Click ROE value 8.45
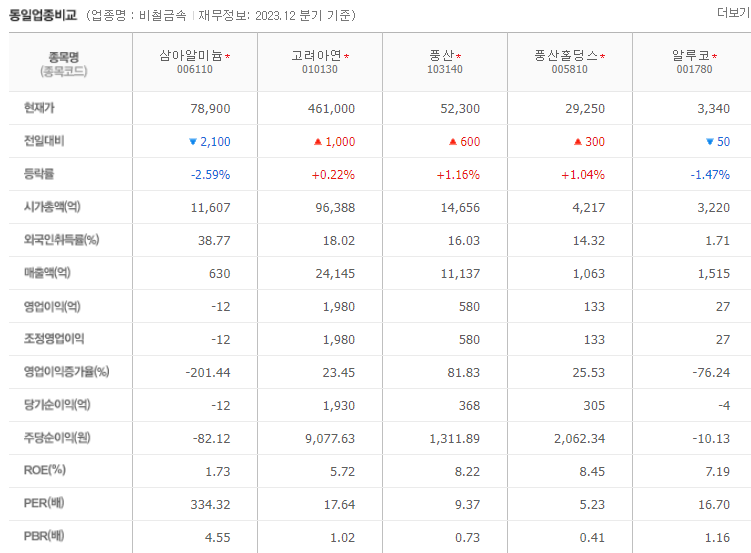This screenshot has width=751, height=553. coord(592,472)
